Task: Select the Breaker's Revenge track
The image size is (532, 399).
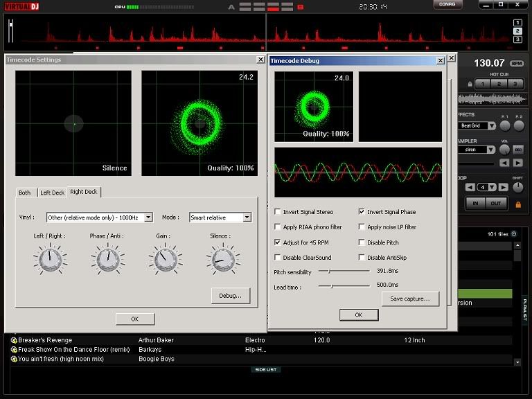Action: point(260,340)
